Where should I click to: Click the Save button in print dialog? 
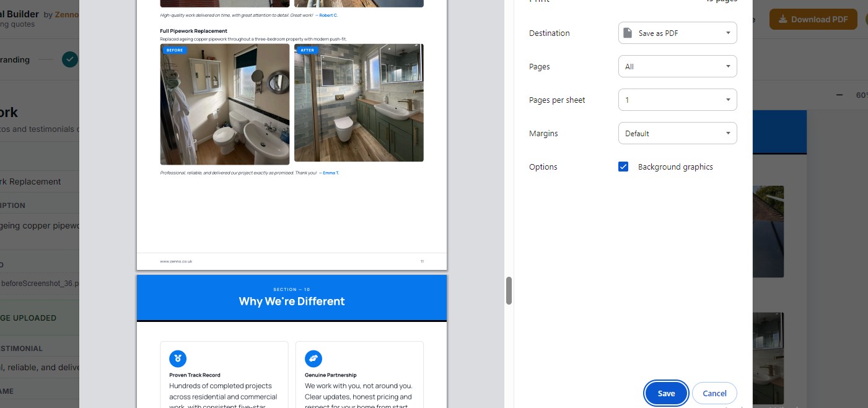pyautogui.click(x=666, y=393)
